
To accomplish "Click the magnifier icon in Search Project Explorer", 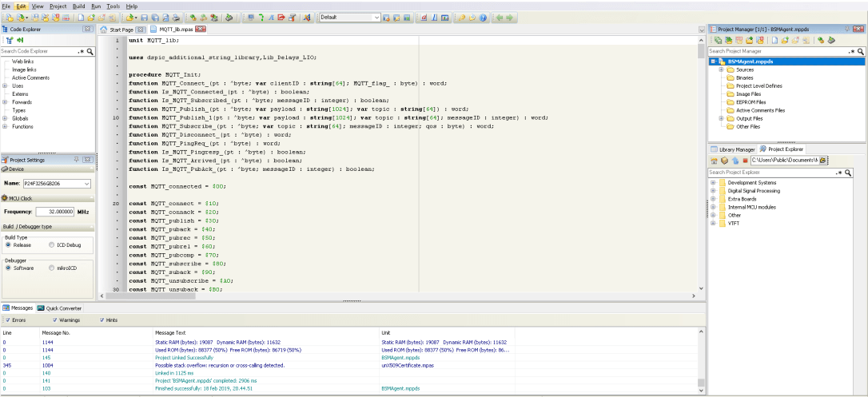I will 848,173.
